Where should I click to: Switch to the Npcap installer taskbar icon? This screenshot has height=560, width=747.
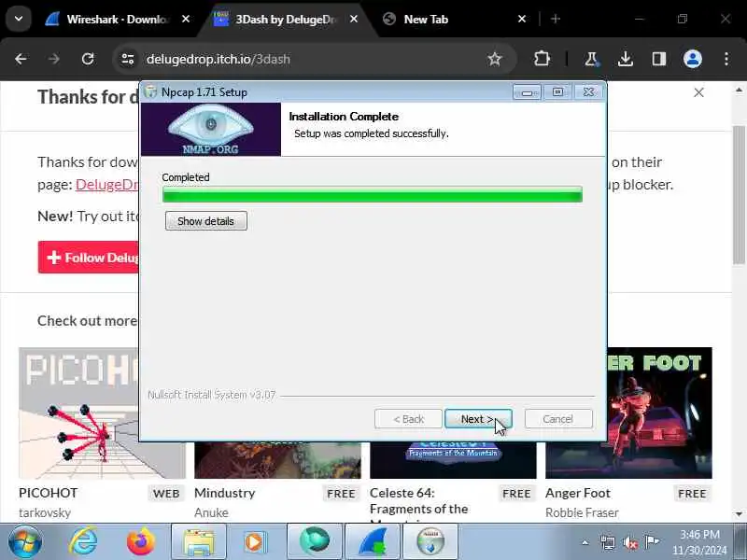click(430, 541)
